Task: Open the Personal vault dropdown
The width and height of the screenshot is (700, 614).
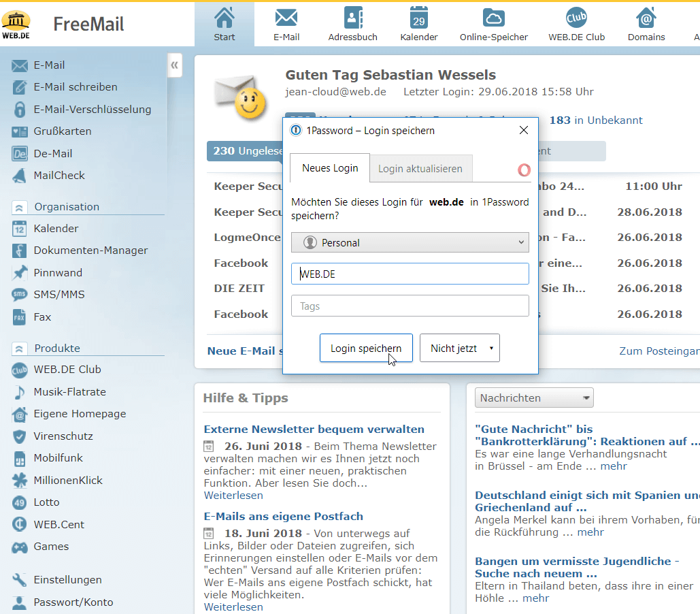Action: (410, 242)
